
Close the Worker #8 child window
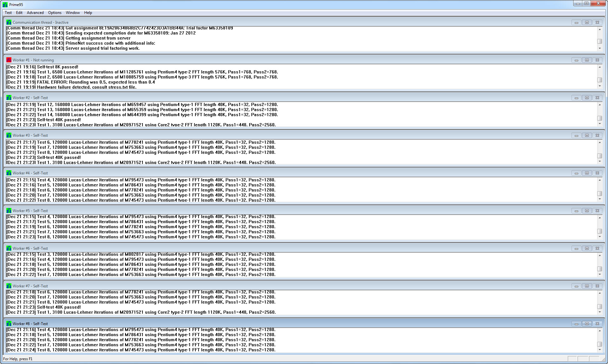point(597,324)
